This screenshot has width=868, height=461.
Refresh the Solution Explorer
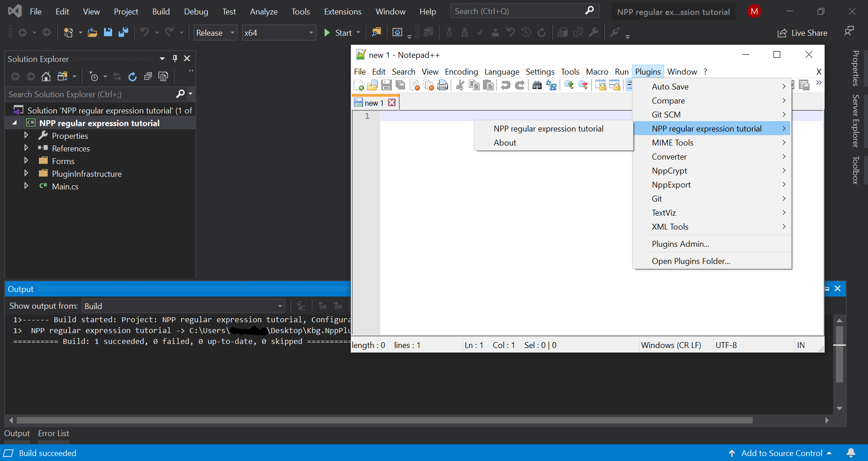[132, 76]
